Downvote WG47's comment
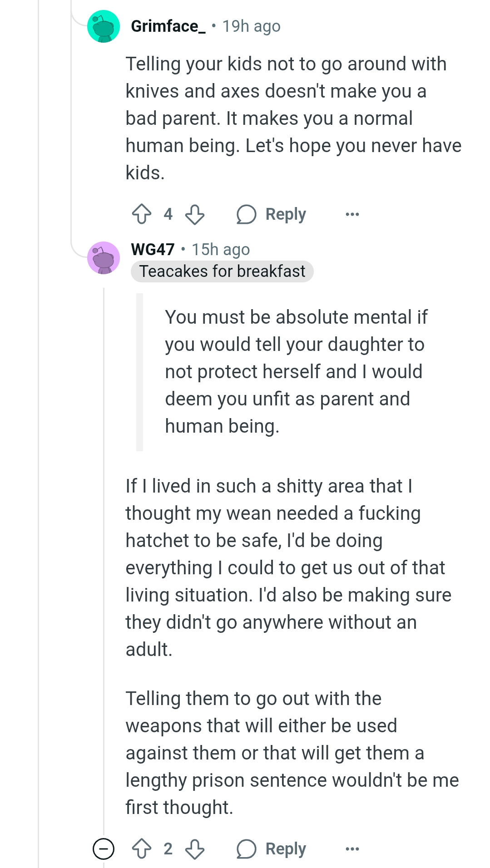 [x=195, y=849]
